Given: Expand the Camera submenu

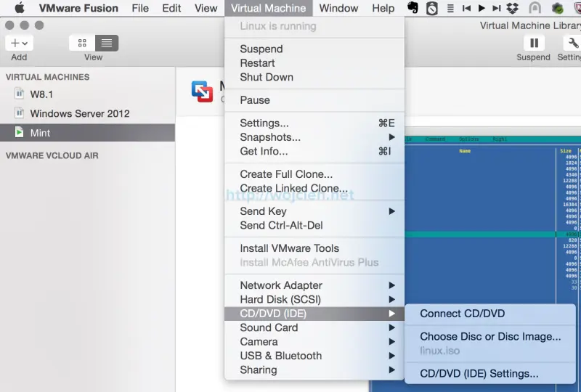Looking at the screenshot, I should click(x=314, y=342).
